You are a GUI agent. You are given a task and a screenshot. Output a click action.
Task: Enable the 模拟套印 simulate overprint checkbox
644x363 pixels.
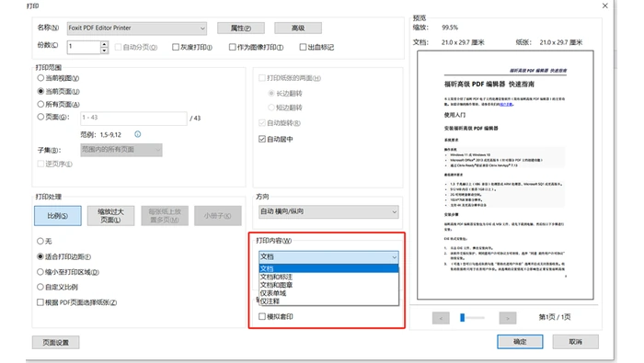[262, 316]
